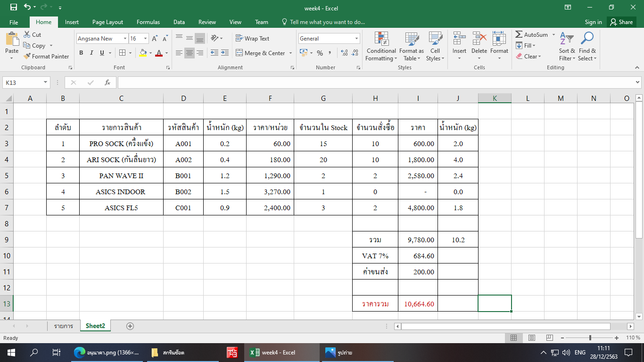Open the General number format dropdown
Image resolution: width=644 pixels, height=362 pixels.
356,39
